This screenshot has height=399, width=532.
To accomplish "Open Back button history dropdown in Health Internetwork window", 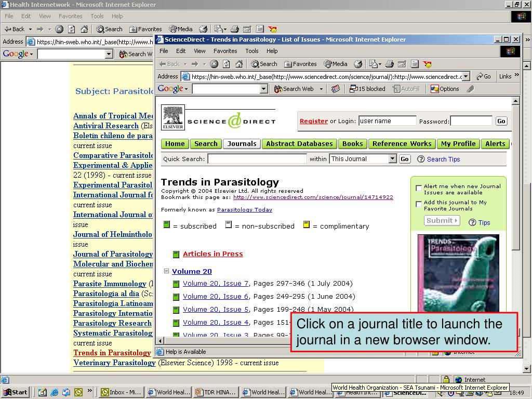I will click(30, 29).
